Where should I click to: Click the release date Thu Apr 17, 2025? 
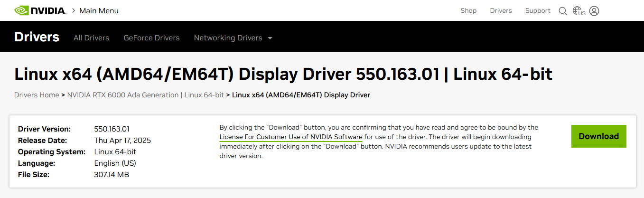[122, 141]
